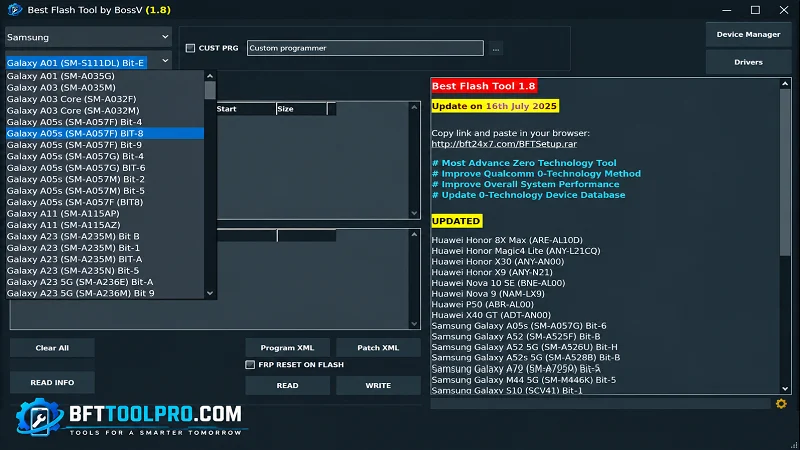The image size is (800, 450).
Task: Click the gear settings icon
Action: [x=781, y=404]
